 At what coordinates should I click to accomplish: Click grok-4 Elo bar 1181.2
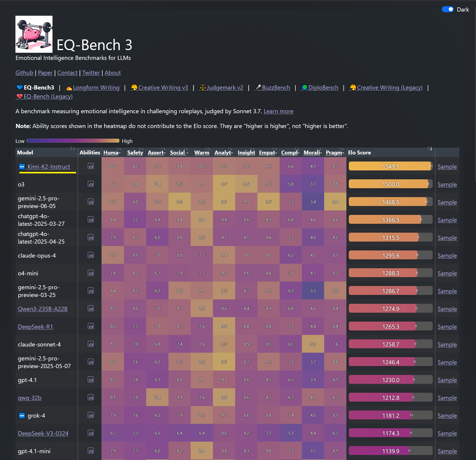(x=391, y=415)
